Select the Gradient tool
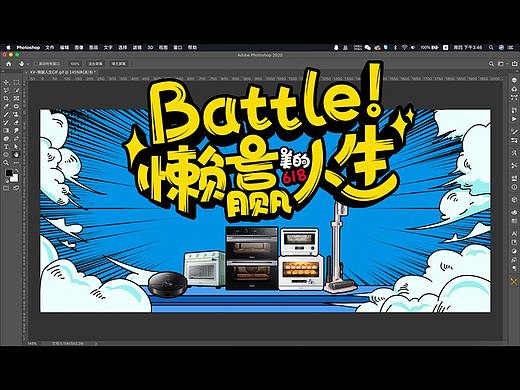520x390 pixels. 6,130
